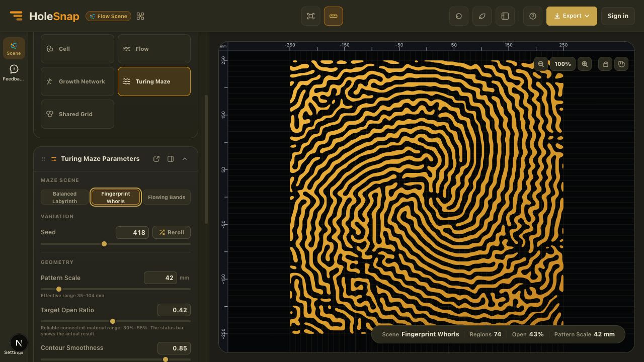Image resolution: width=644 pixels, height=362 pixels.
Task: Choose the Balanced Labyrinth preset
Action: [x=65, y=197]
